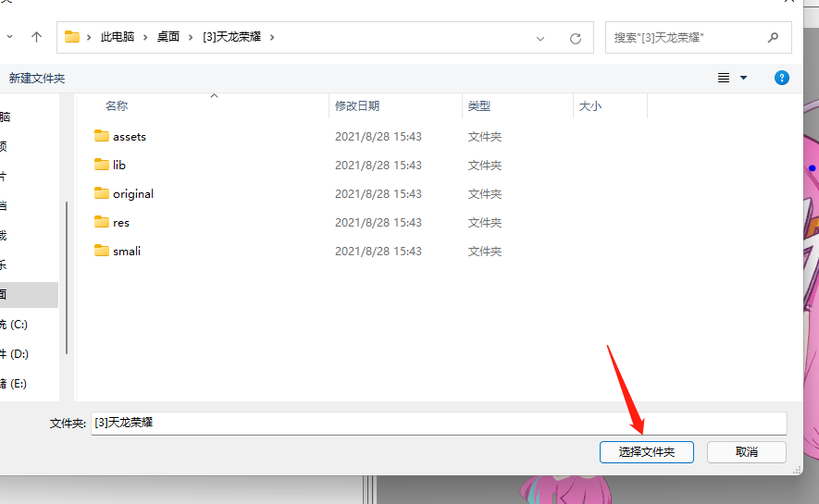Click the refresh icon in address bar
819x504 pixels.
[x=575, y=39]
